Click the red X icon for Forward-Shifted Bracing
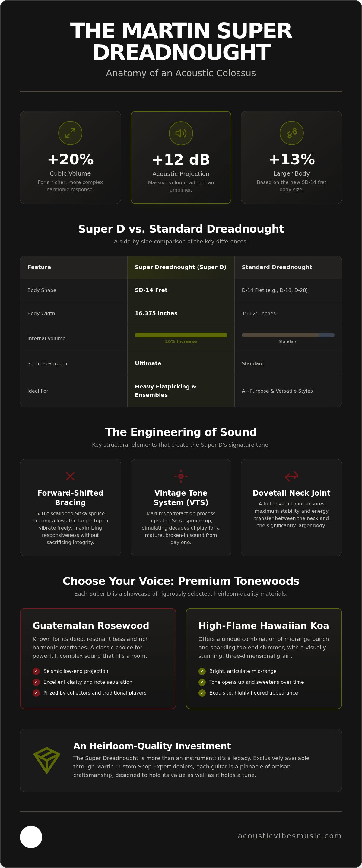 70,476
